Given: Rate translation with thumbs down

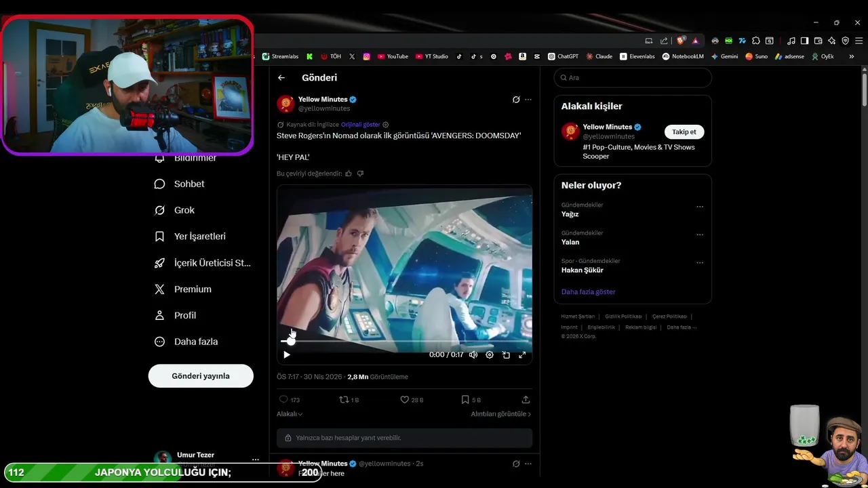Looking at the screenshot, I should 360,174.
